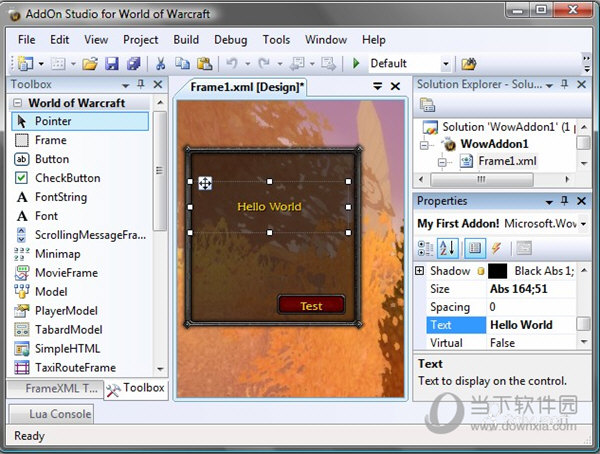
Task: Select the FontString toolbox item
Action: click(x=80, y=197)
